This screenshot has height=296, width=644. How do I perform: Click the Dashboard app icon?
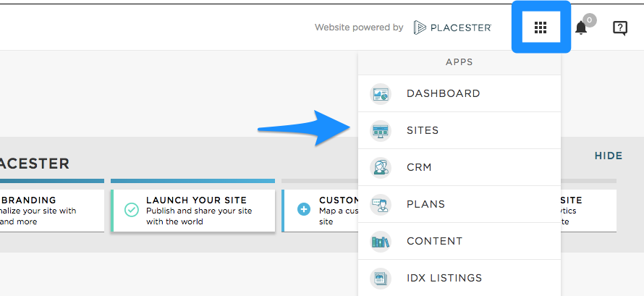pyautogui.click(x=381, y=94)
